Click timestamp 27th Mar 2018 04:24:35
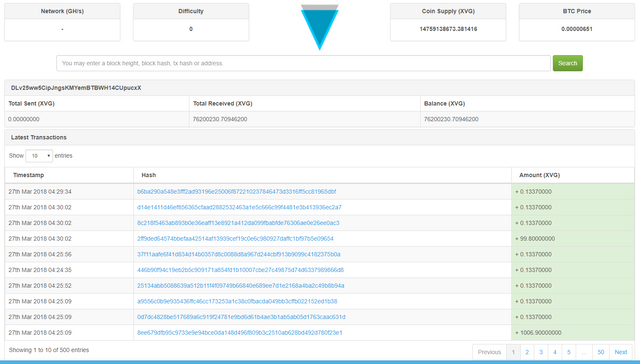The image size is (640, 364). coord(40,270)
